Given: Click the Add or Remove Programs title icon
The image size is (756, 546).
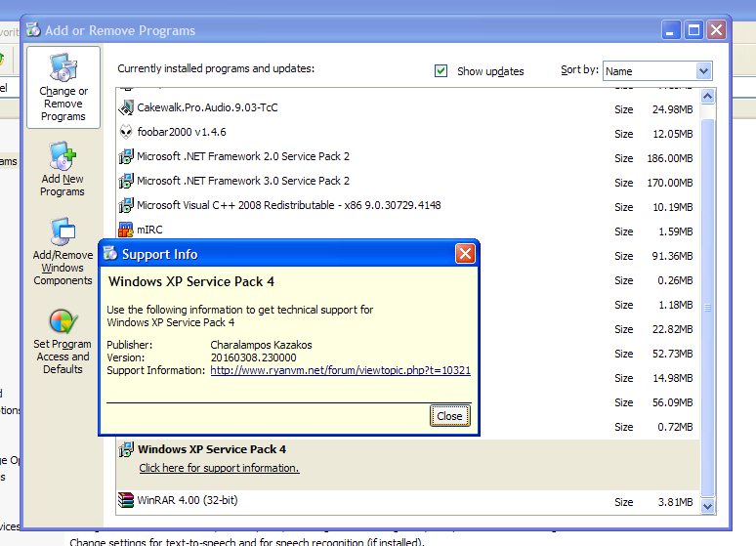Looking at the screenshot, I should pyautogui.click(x=33, y=30).
